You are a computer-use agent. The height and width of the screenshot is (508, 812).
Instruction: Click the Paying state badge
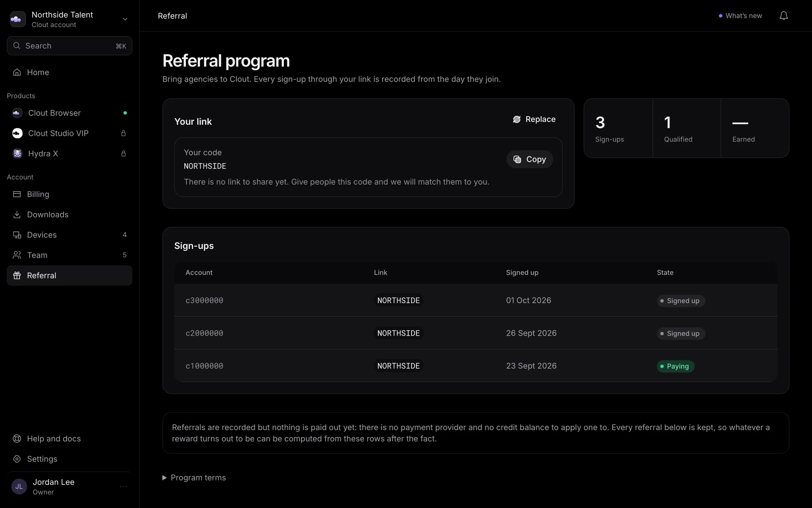[676, 366]
